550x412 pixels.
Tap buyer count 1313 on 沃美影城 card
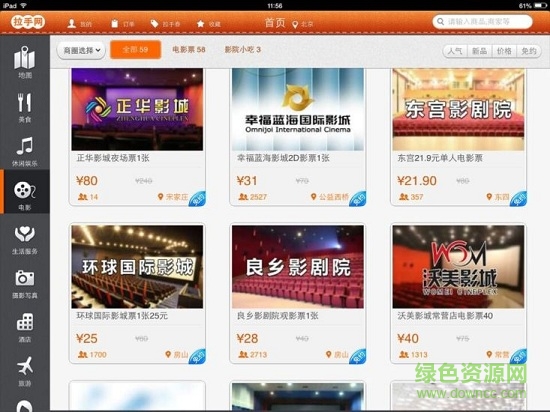tap(413, 354)
